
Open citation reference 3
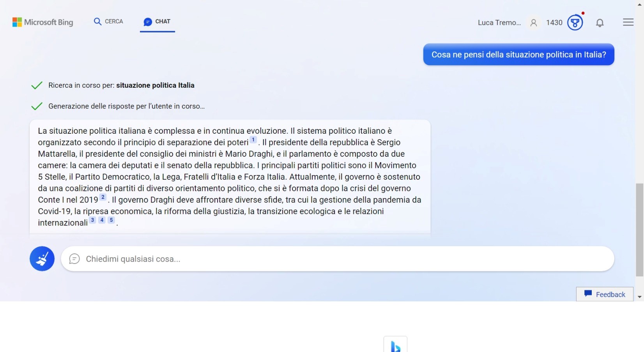pyautogui.click(x=92, y=220)
